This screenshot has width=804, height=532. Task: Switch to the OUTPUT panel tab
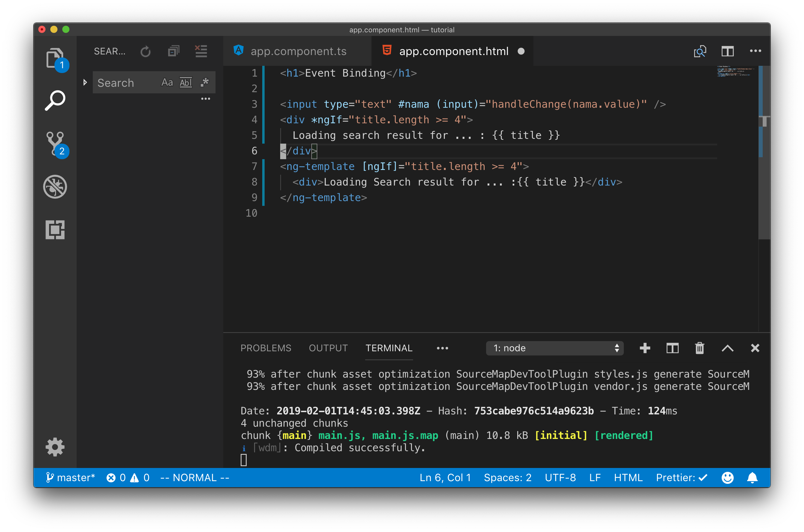(x=328, y=348)
